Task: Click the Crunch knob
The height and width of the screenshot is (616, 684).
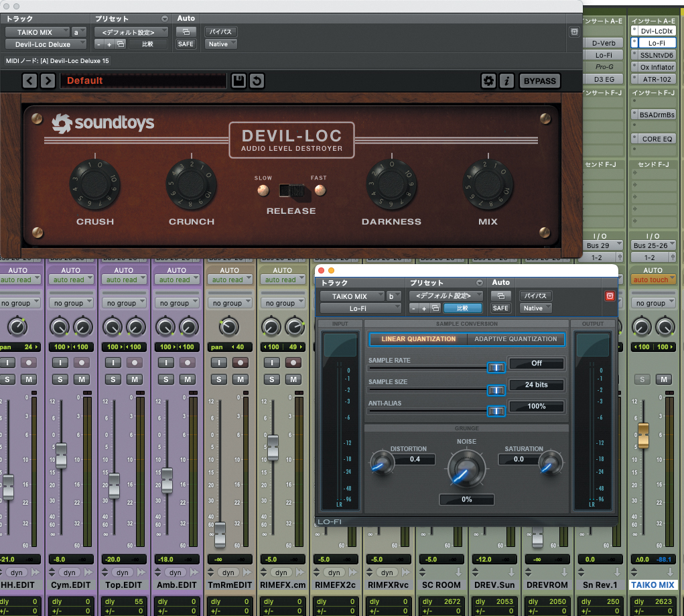Action: pos(191,184)
